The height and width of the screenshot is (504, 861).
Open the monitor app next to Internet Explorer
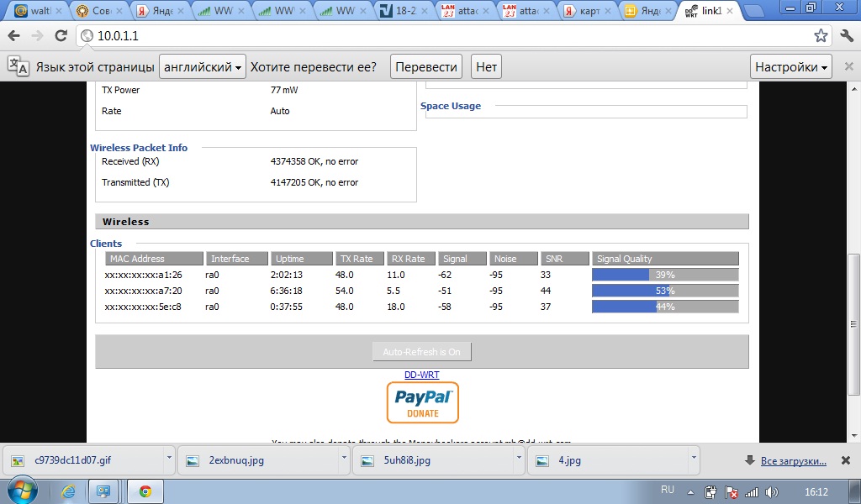[x=103, y=491]
